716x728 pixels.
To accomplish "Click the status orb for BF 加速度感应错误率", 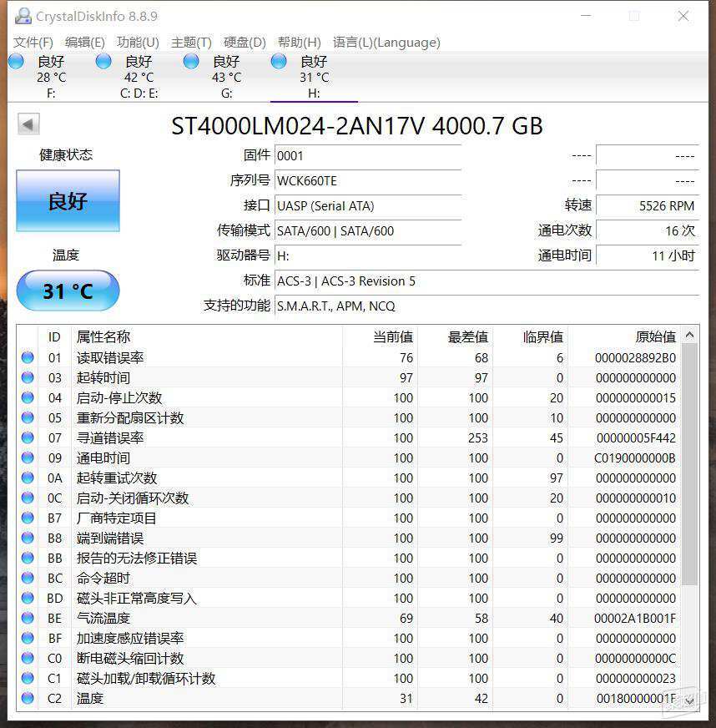I will 28,638.
